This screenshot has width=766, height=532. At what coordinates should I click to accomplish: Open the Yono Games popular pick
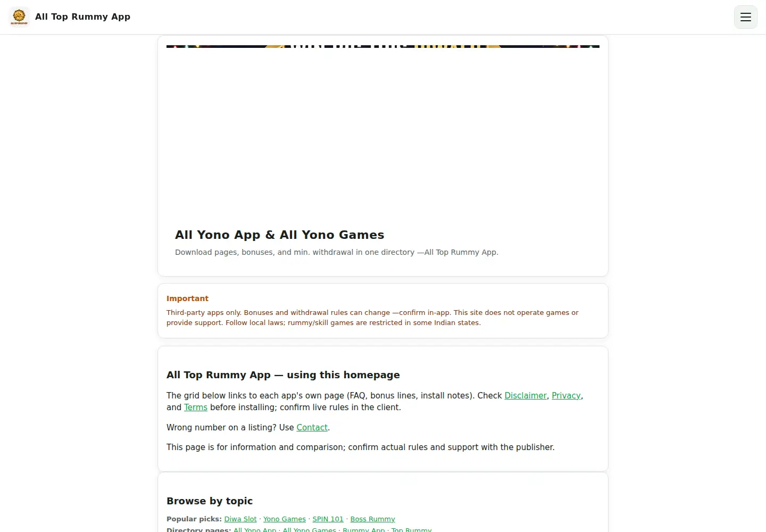click(x=285, y=519)
